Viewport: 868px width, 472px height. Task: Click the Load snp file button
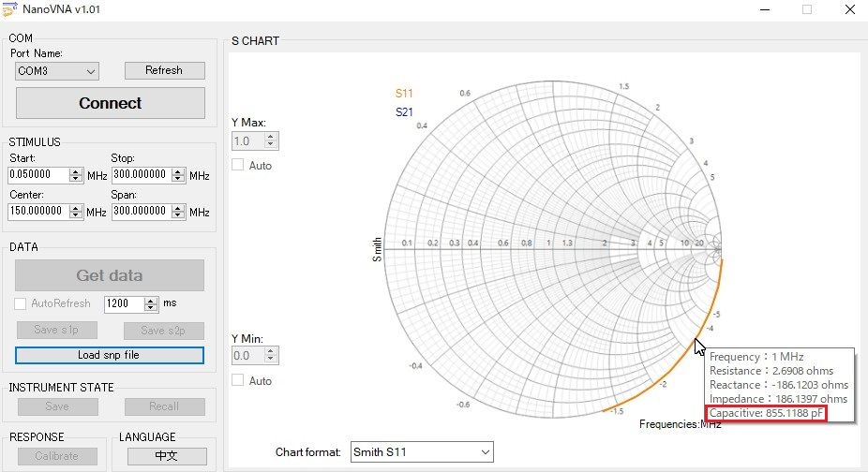click(x=110, y=355)
